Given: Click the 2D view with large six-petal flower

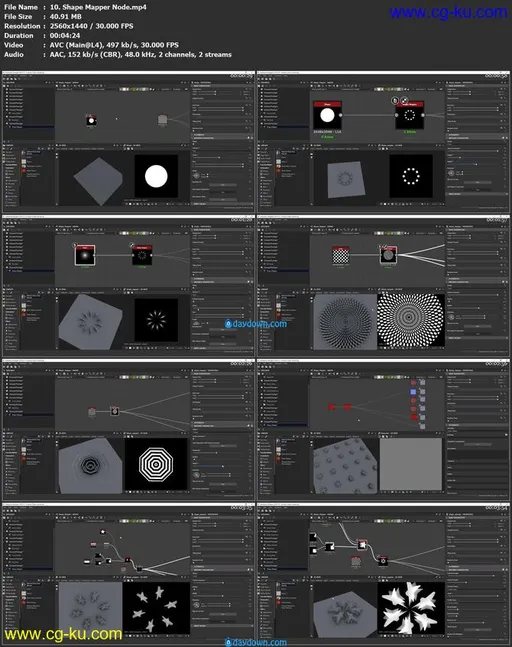Looking at the screenshot, I should coord(411,608).
